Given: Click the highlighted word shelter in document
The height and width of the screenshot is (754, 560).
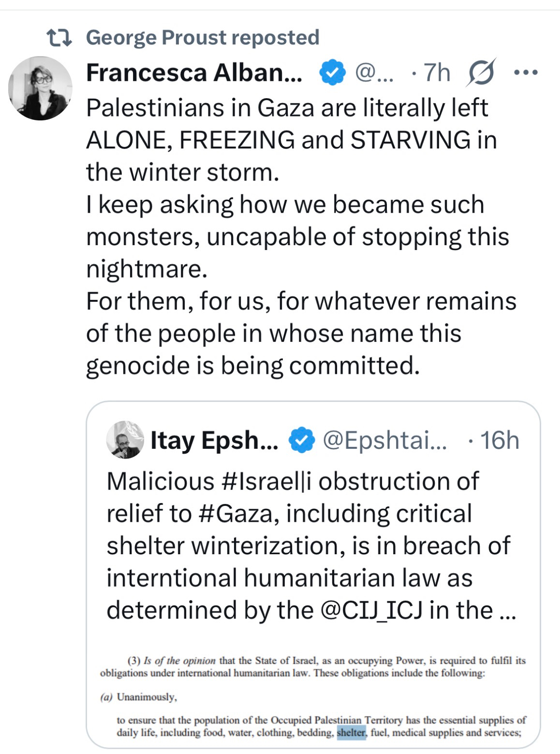Looking at the screenshot, I should [352, 733].
